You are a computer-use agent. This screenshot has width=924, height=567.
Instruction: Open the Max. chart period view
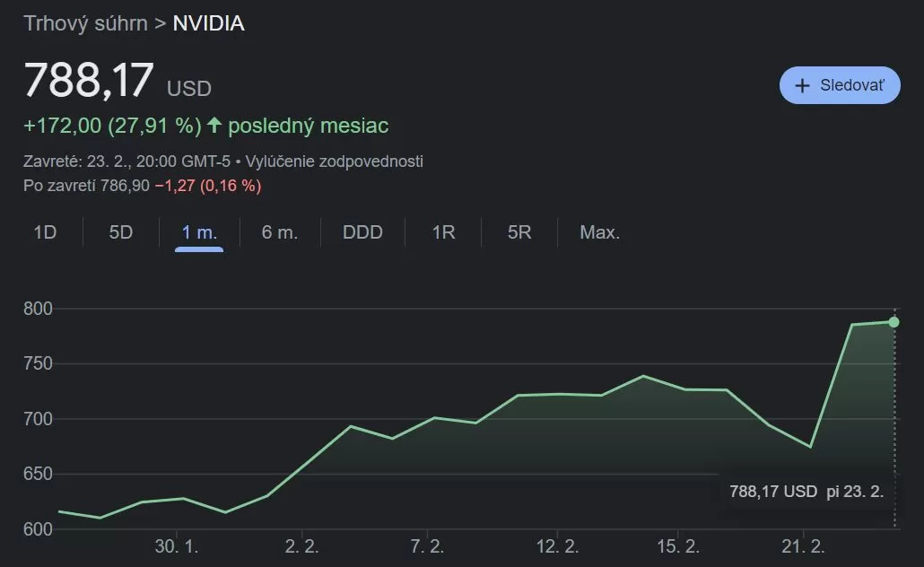click(x=597, y=231)
